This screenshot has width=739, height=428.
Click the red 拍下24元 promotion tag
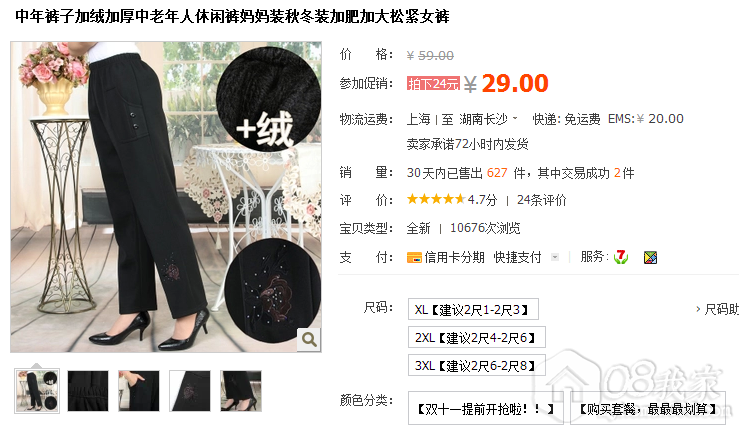point(433,84)
